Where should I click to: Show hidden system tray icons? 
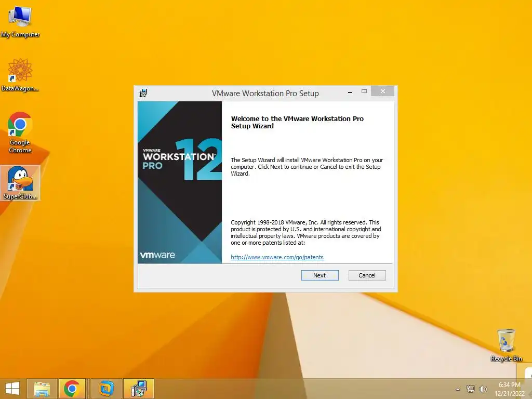tap(458, 389)
